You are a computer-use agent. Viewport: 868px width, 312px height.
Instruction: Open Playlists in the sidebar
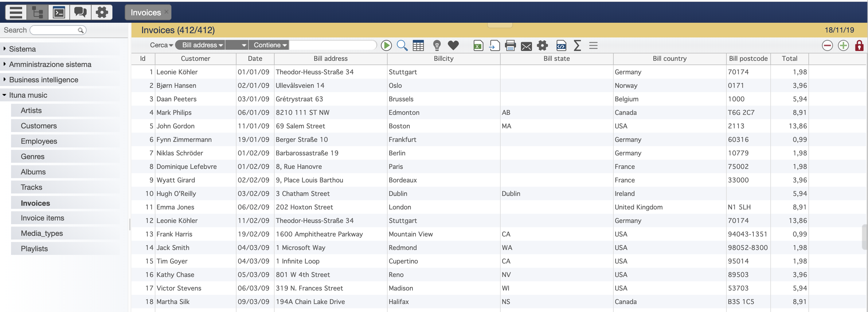pos(65,249)
